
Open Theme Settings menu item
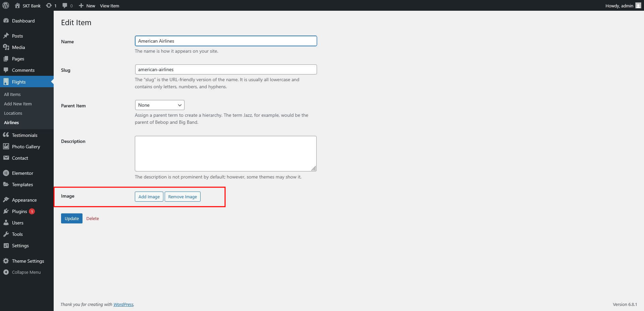27,261
